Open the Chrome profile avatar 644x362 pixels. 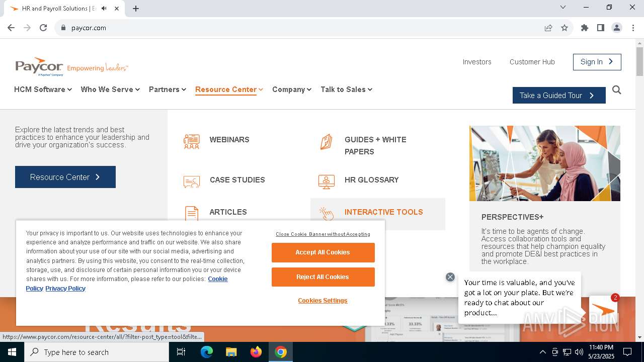617,28
